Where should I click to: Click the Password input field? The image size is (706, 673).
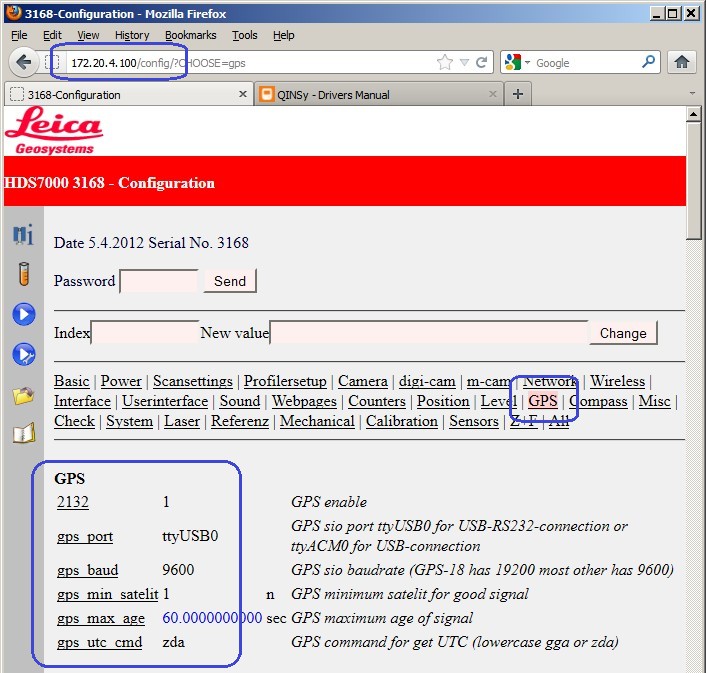point(159,281)
